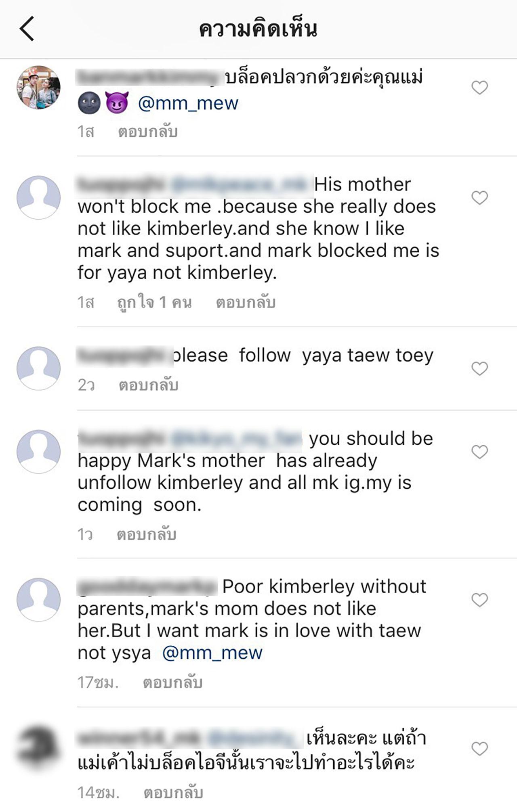
Task: View likes "ถูกใจ 1 คน" on the comment
Action: (154, 302)
